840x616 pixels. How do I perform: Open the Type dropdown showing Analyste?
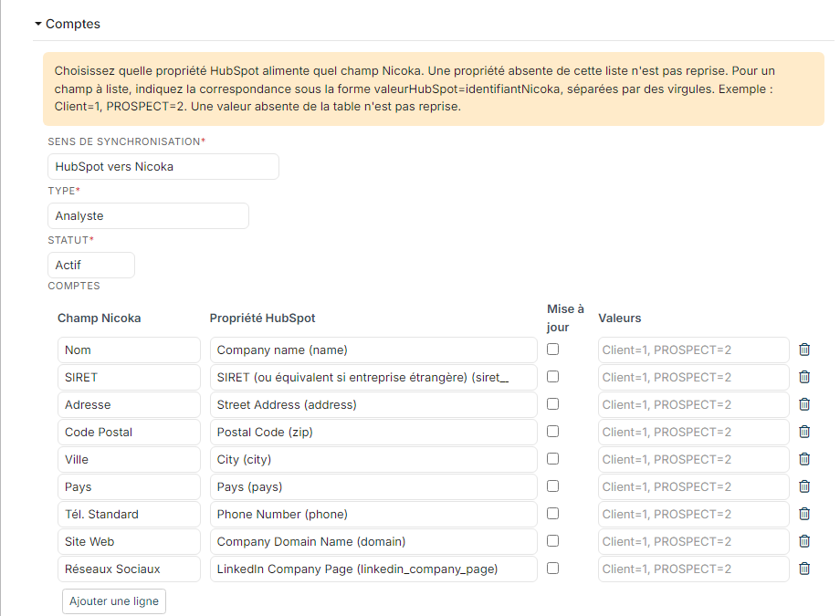[149, 216]
